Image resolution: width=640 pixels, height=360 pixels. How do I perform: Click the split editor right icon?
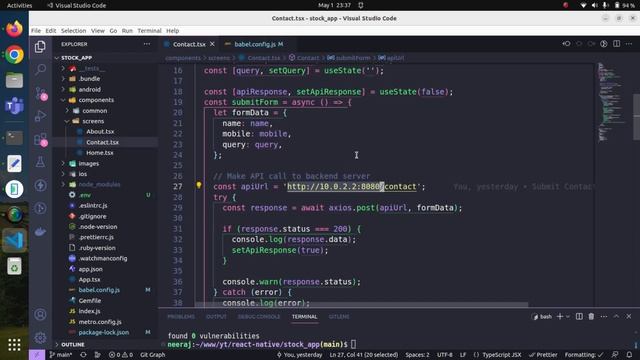click(616, 44)
